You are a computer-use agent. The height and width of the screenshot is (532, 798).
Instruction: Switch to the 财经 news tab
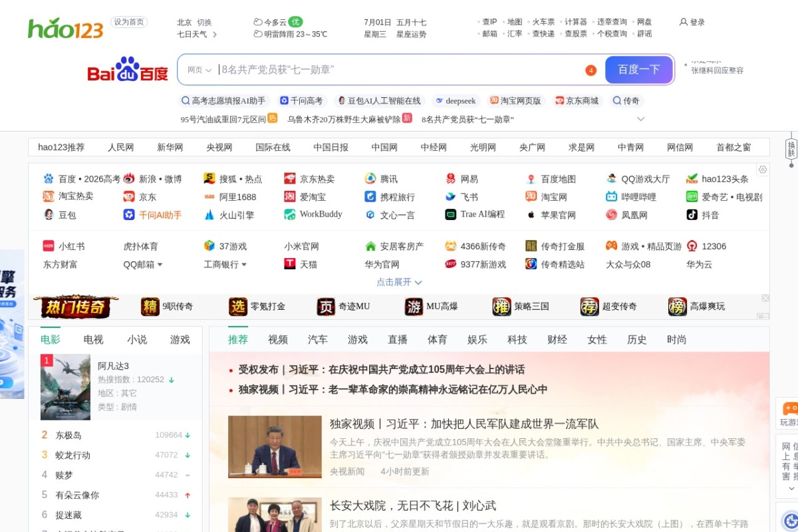coord(557,339)
